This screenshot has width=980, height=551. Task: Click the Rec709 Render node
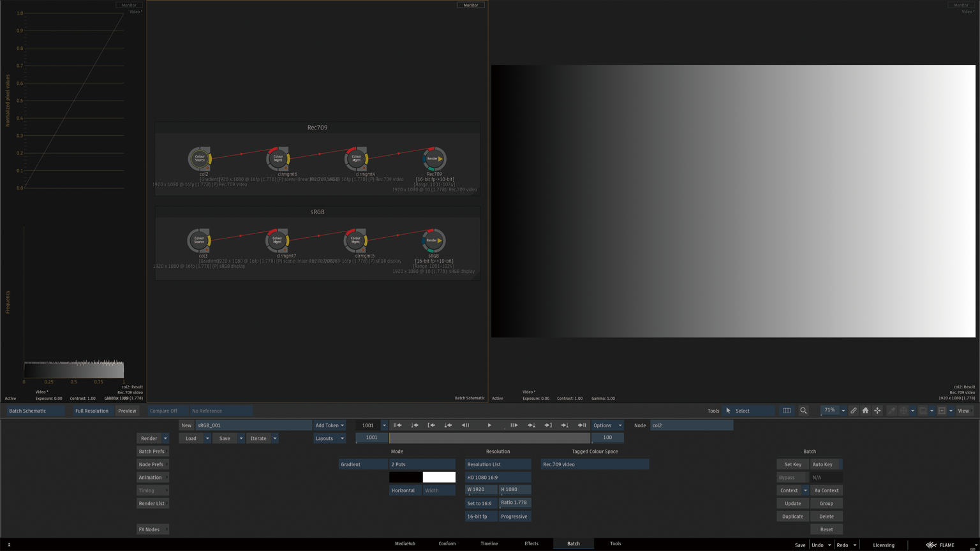pos(434,159)
